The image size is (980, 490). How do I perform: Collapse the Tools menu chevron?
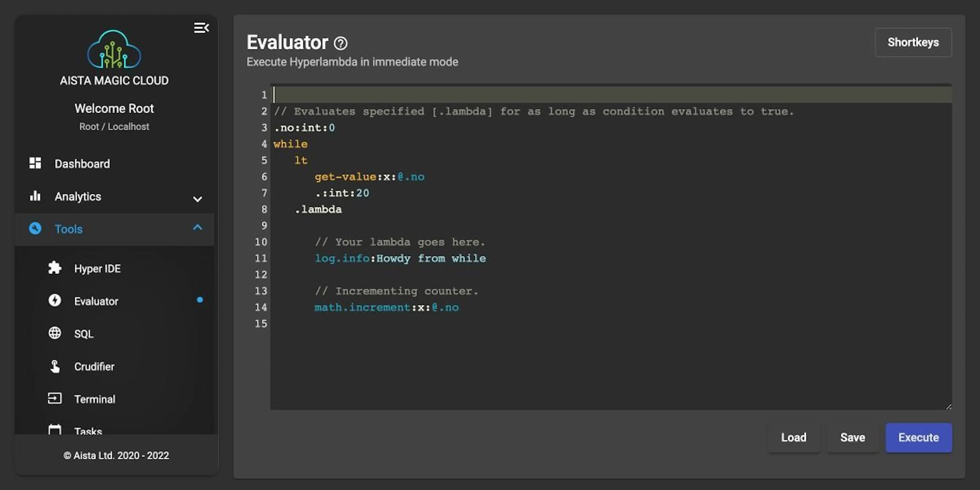click(x=198, y=227)
